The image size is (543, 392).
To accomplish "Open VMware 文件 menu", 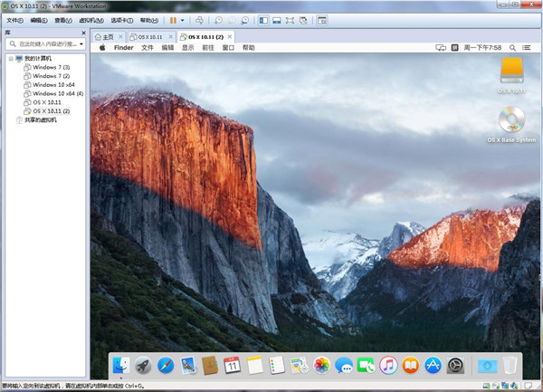I will click(x=14, y=21).
